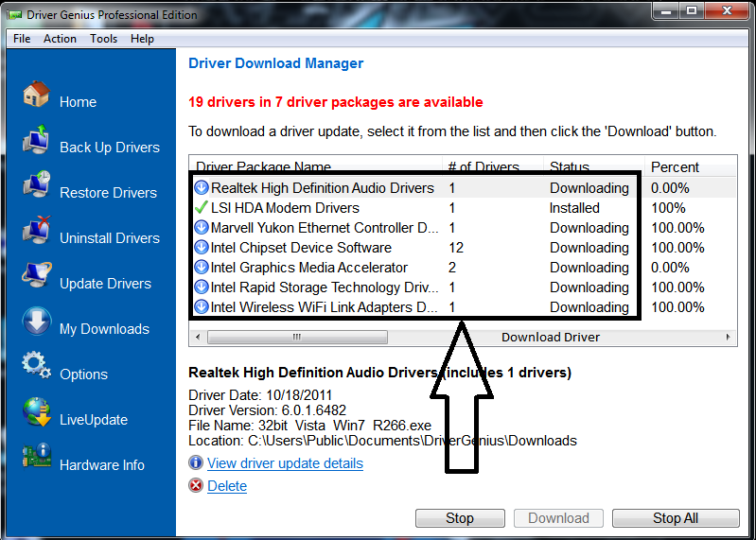Image resolution: width=756 pixels, height=540 pixels.
Task: Click the LiveUpdate globe icon
Action: [37, 412]
